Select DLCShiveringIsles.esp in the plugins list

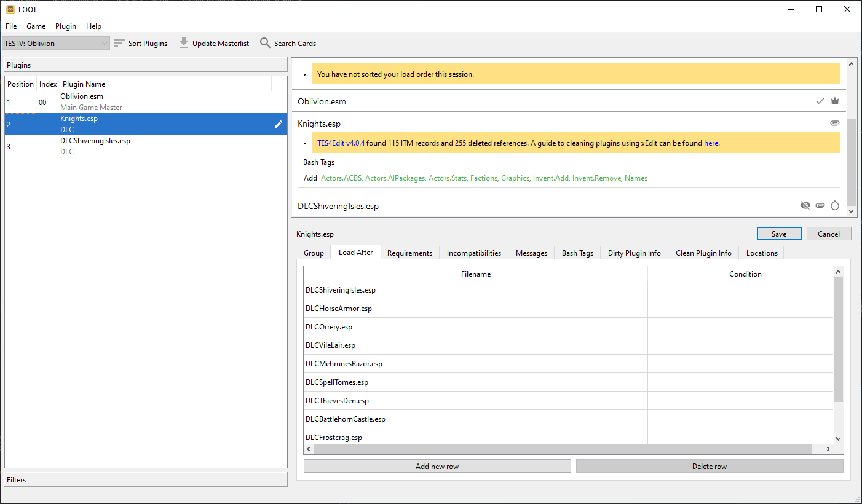pos(146,146)
